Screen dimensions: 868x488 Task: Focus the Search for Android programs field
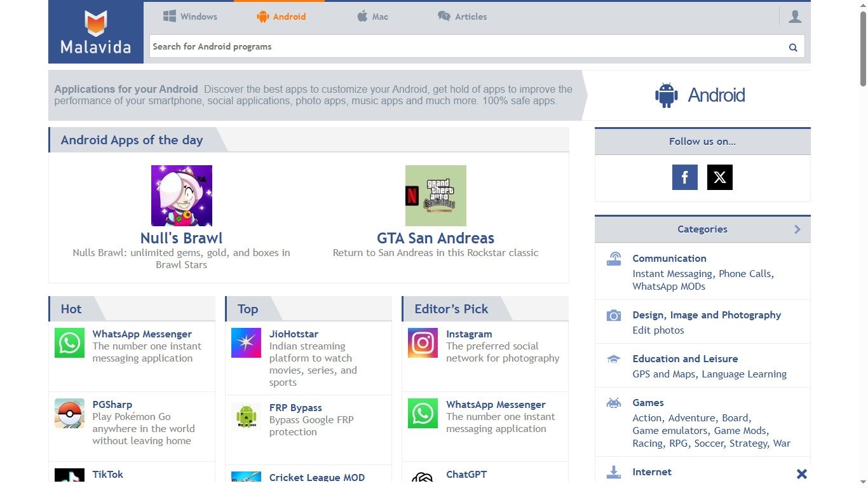[x=468, y=46]
